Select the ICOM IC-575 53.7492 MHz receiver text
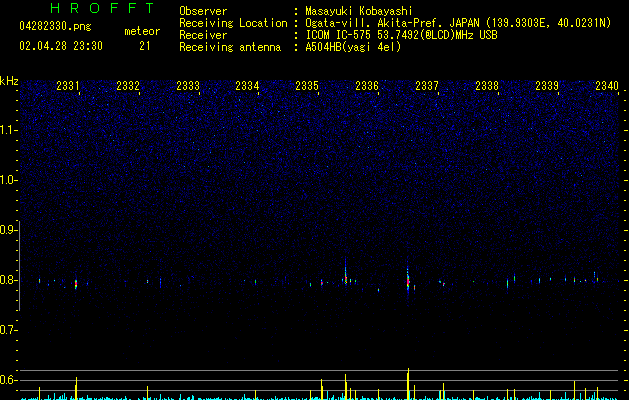 [401, 35]
